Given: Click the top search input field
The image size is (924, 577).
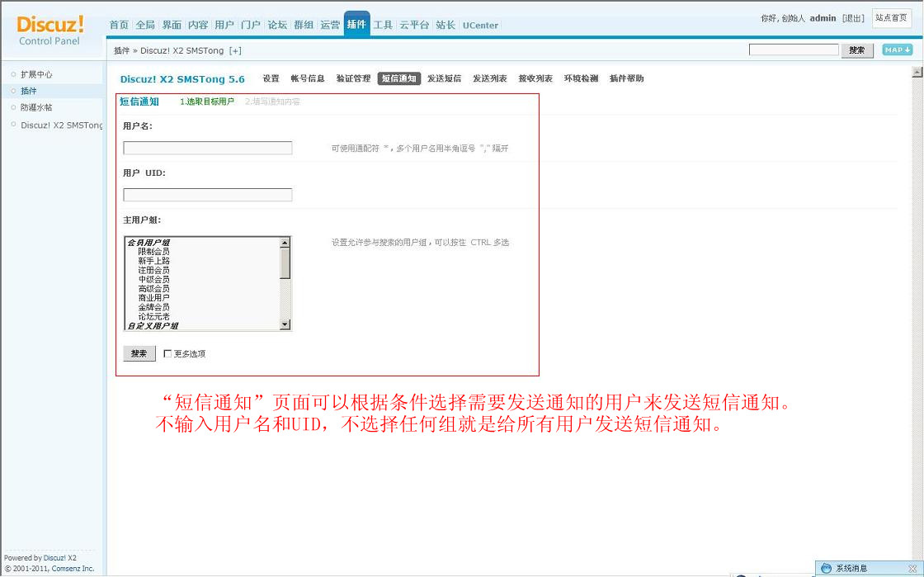Looking at the screenshot, I should tap(794, 50).
